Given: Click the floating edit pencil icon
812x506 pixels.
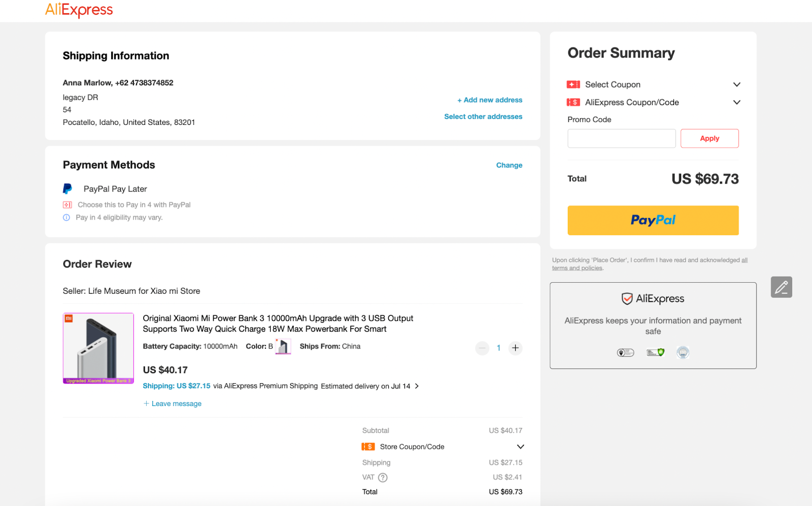Looking at the screenshot, I should click(781, 287).
